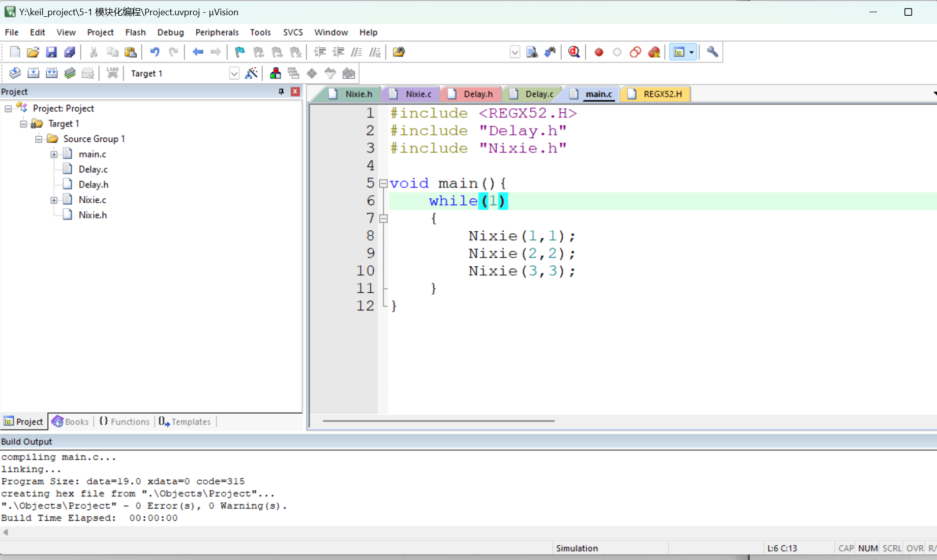This screenshot has width=937, height=560.
Task: Select Delay.c in the project tree
Action: coord(93,169)
